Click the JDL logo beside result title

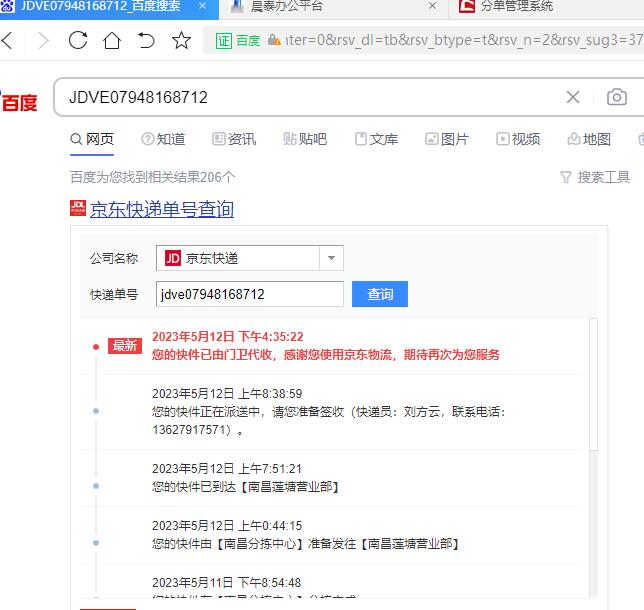(78, 208)
